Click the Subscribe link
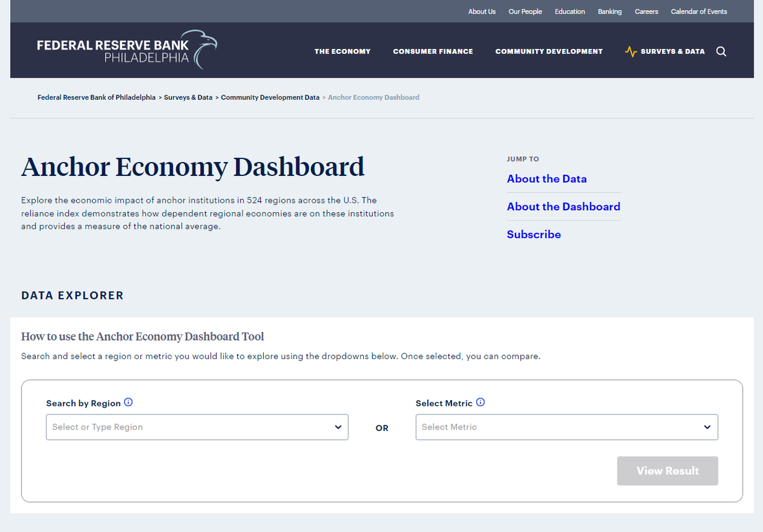The height and width of the screenshot is (532, 763). 534,235
